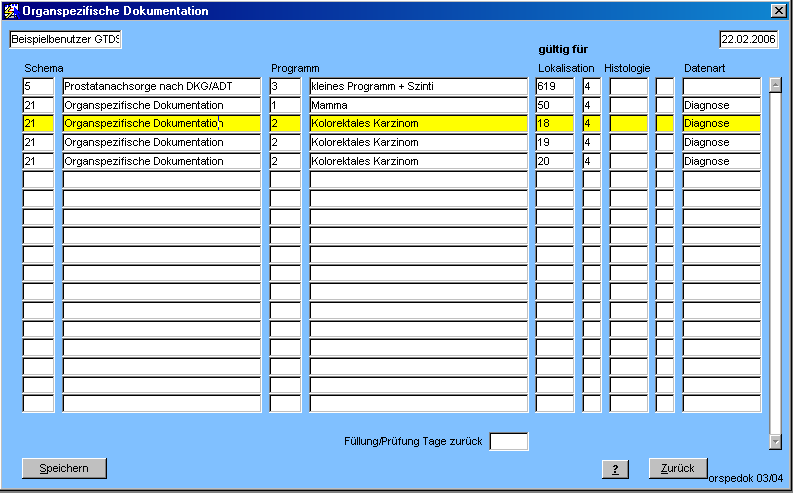Close the Organspezifische Dokumentation window

tap(778, 11)
